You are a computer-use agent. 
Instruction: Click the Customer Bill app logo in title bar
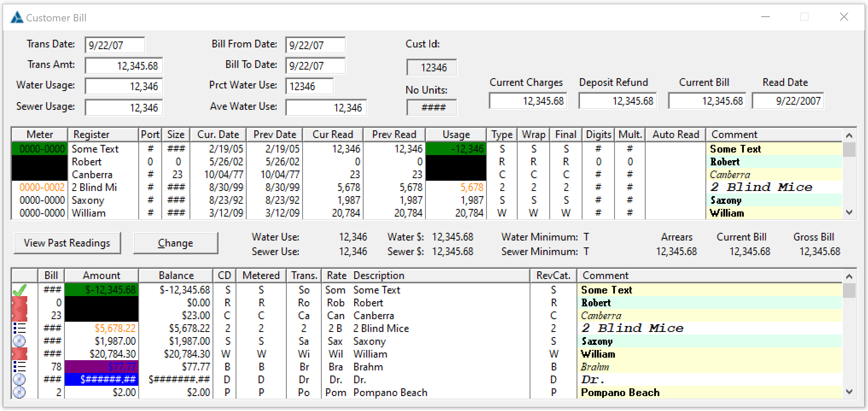click(17, 18)
